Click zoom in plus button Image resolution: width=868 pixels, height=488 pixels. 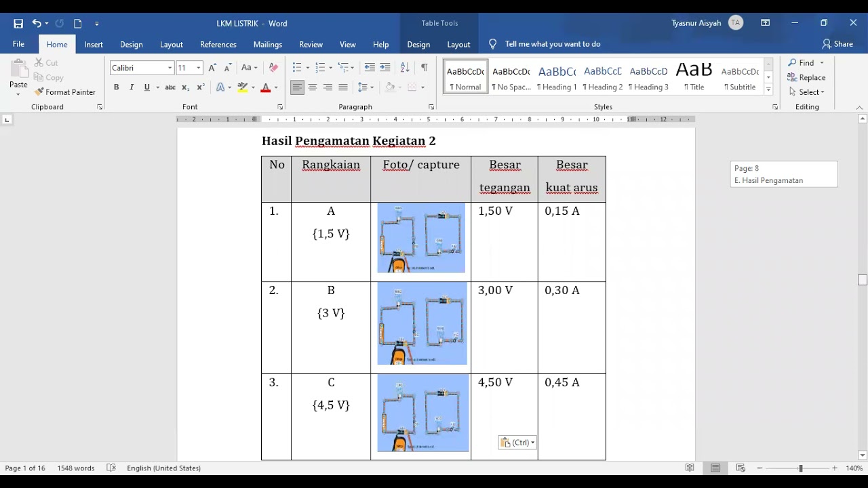point(835,468)
